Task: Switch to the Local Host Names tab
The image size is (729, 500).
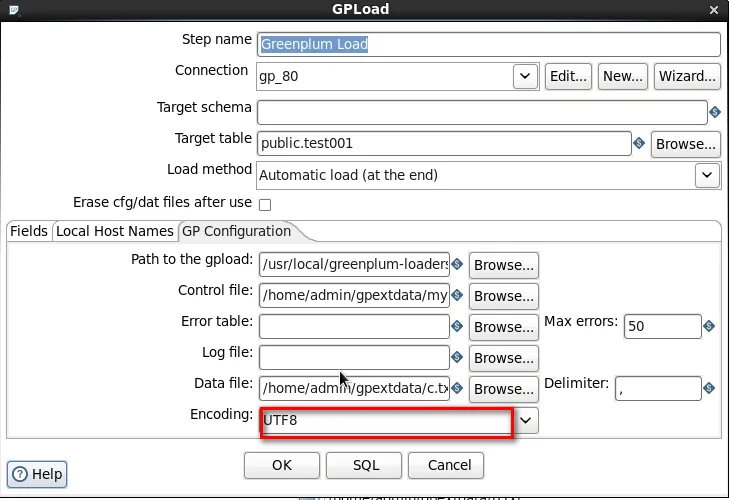Action: pos(115,231)
